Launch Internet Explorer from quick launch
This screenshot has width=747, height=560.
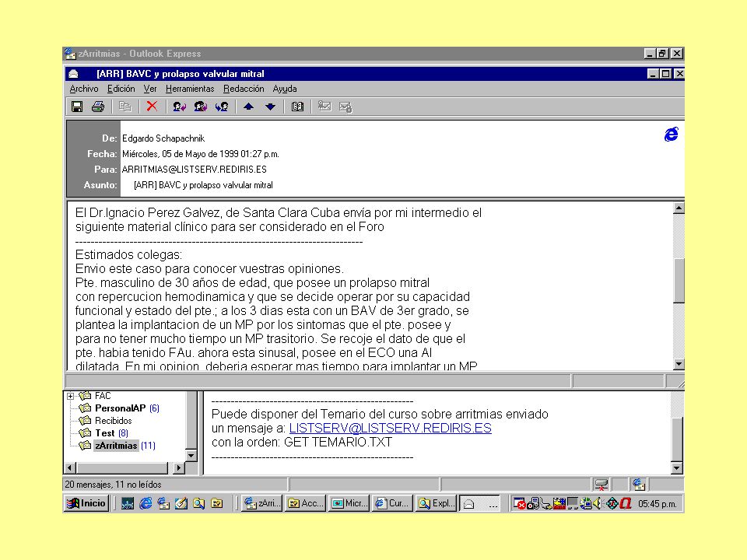pos(146,503)
